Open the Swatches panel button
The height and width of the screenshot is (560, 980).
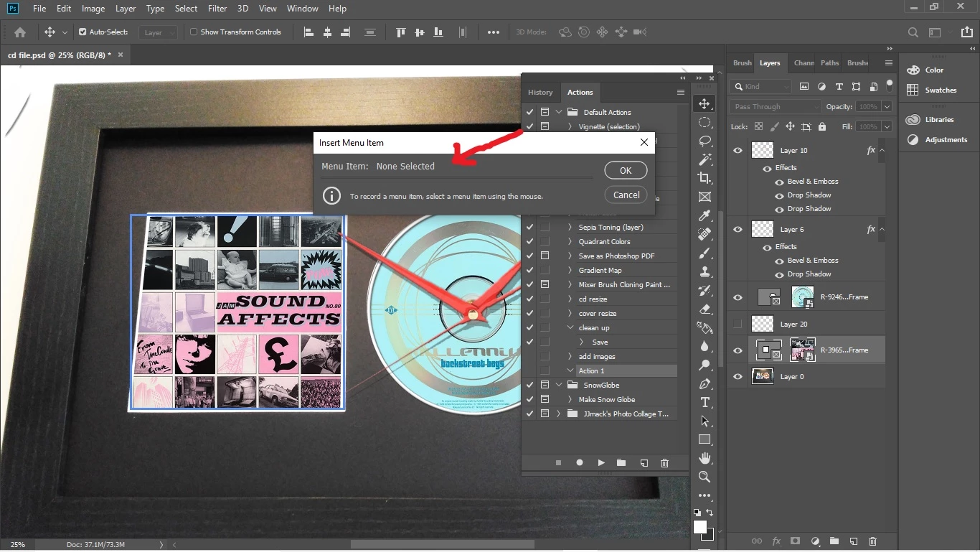click(x=932, y=90)
